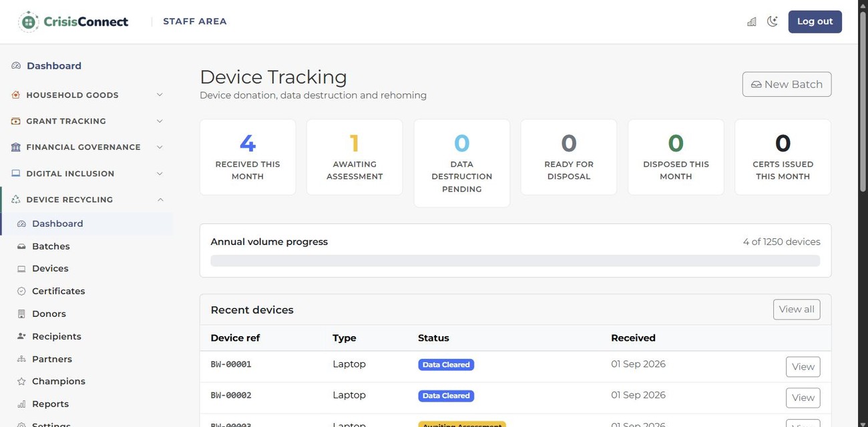The image size is (868, 427).
Task: Click the View button for BW-00001
Action: click(x=803, y=367)
